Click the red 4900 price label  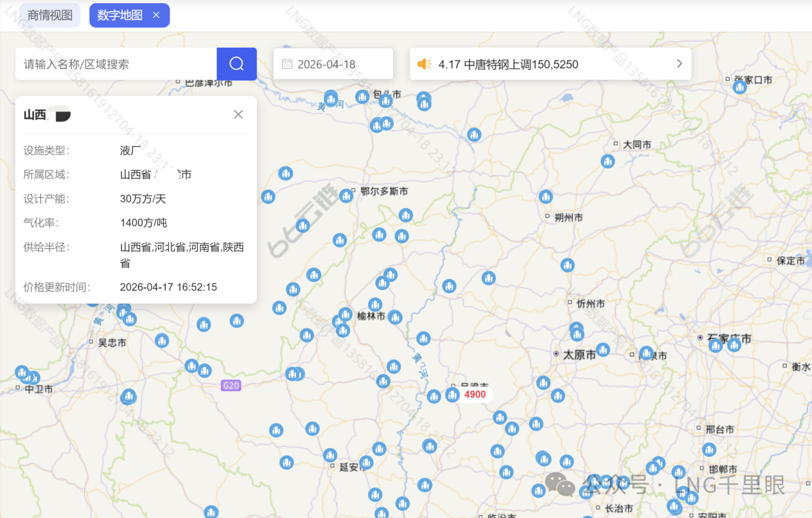(475, 394)
